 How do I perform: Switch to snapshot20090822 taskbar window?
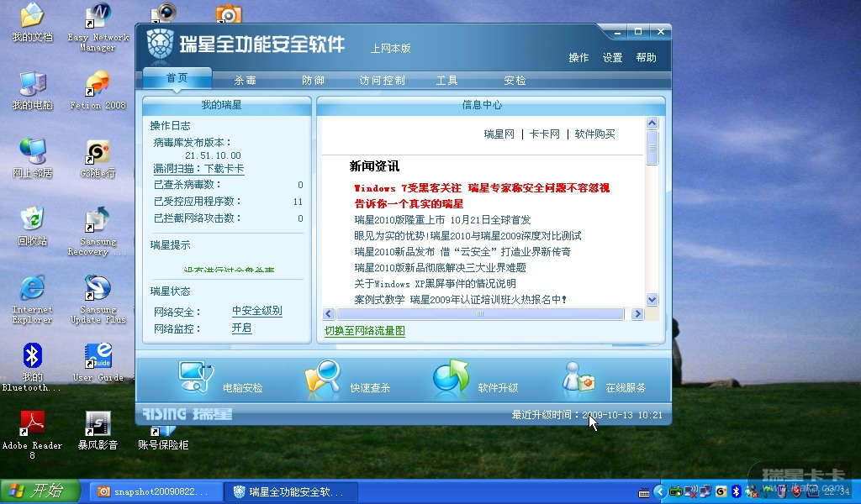(x=156, y=491)
